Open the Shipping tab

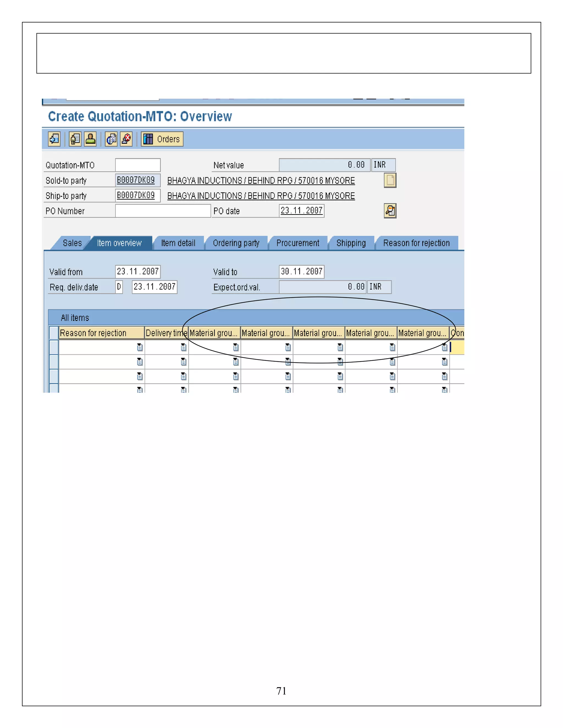point(351,243)
